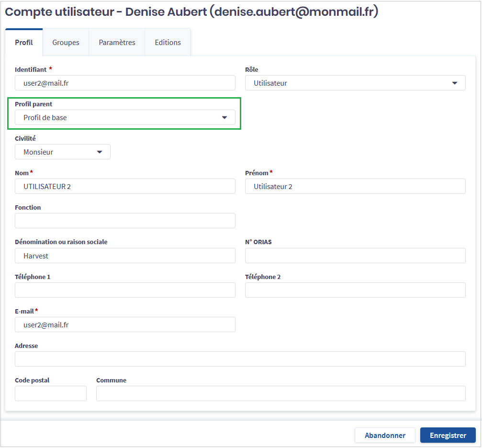This screenshot has height=448, width=482.
Task: Open the Paramètres tab
Action: 117,43
